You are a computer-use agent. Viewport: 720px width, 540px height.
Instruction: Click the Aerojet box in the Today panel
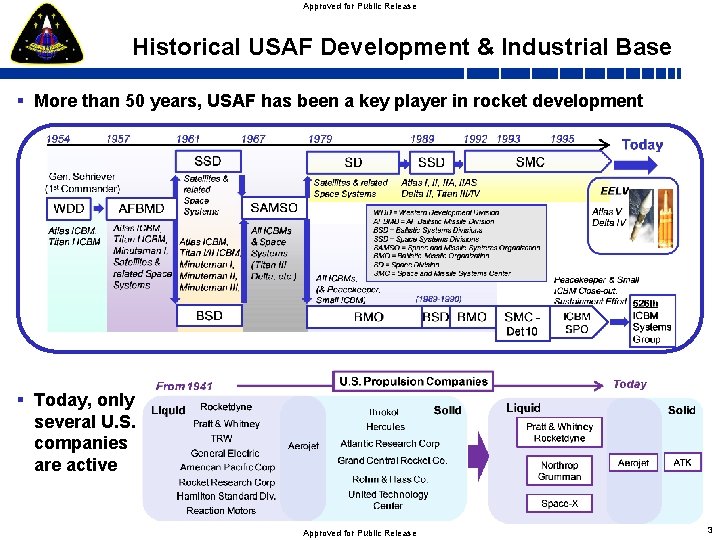coord(633,462)
